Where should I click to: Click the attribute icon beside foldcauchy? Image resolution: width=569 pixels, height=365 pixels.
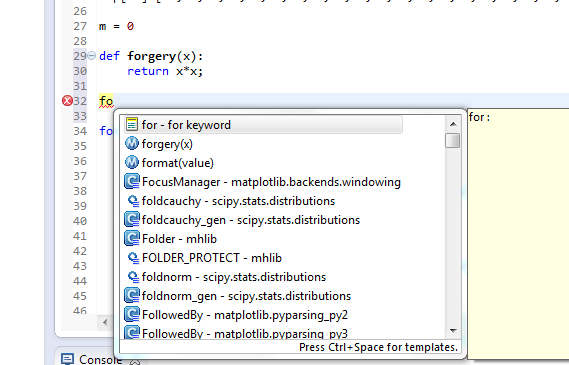(133, 201)
